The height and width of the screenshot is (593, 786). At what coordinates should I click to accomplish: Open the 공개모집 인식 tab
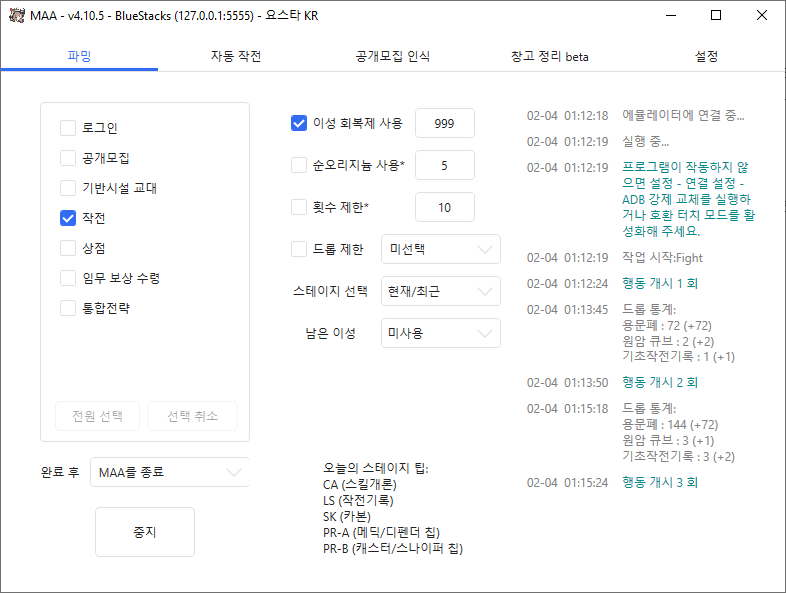[x=392, y=56]
